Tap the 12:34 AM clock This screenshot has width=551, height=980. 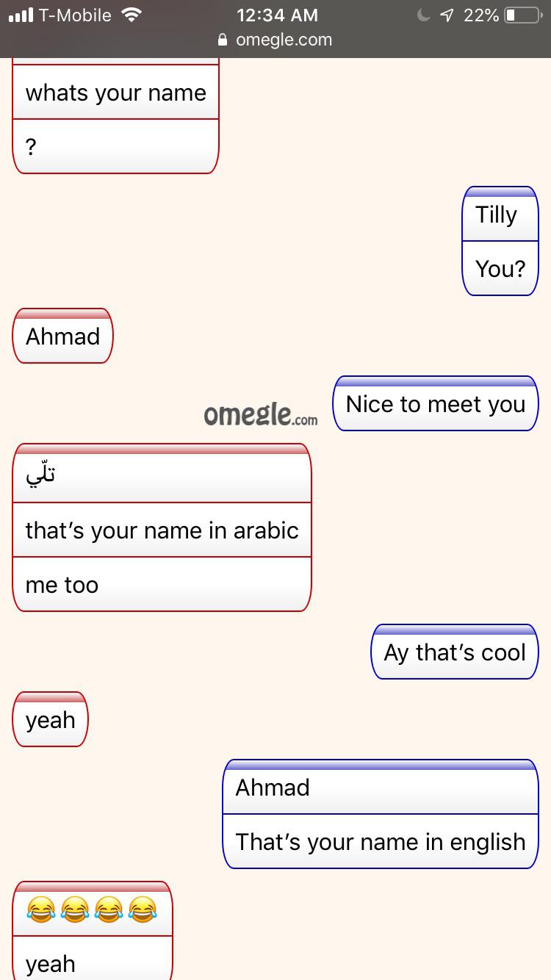tap(277, 15)
